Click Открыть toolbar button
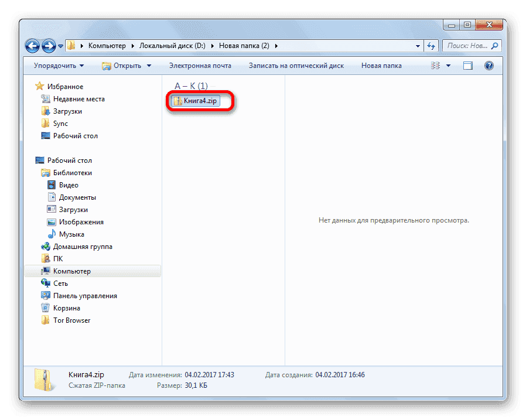Image resolution: width=526 pixels, height=420 pixels. coord(122,66)
